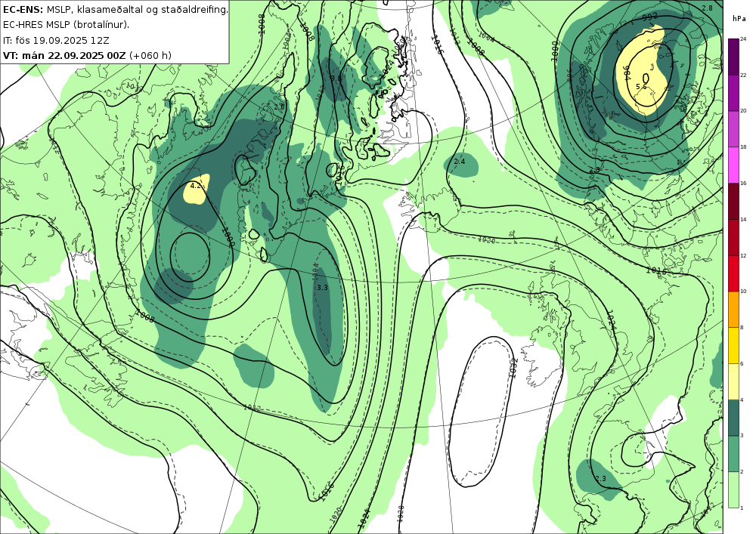Click the 3.3 spread value label
This screenshot has width=756, height=534.
coord(322,288)
